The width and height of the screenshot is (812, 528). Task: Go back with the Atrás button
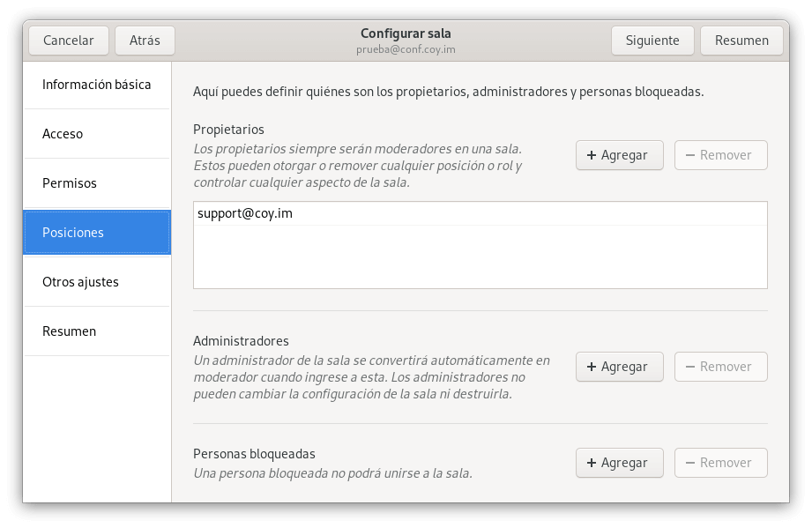(x=145, y=41)
